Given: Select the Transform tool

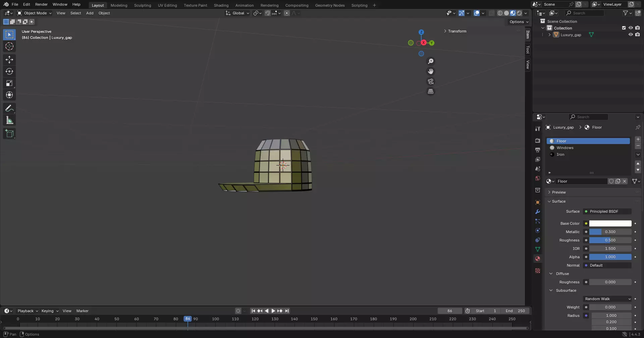Looking at the screenshot, I should point(9,95).
